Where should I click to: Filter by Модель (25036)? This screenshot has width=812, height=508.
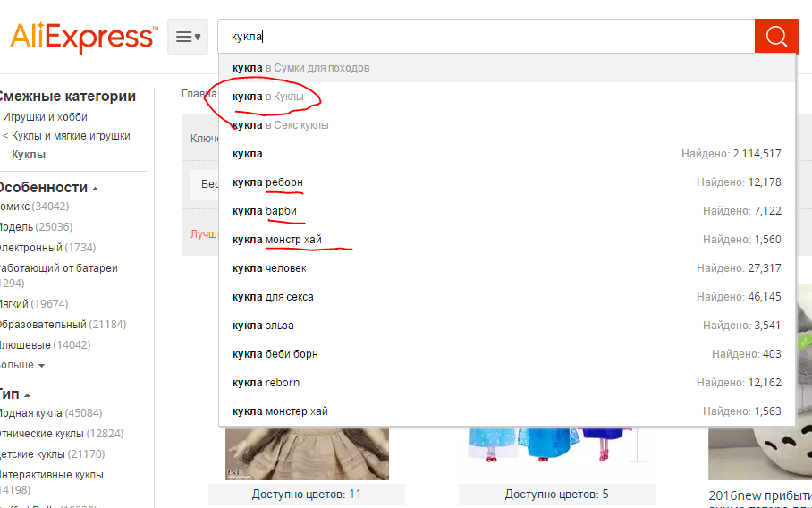click(37, 227)
